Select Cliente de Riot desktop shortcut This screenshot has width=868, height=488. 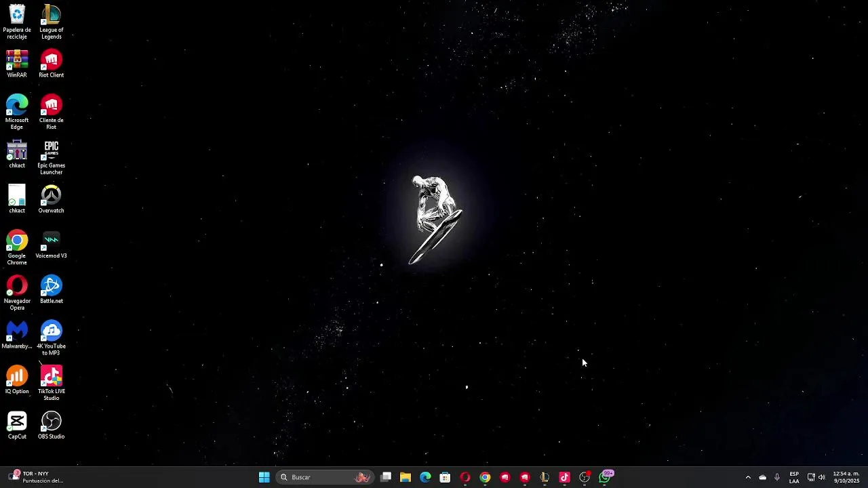52,113
